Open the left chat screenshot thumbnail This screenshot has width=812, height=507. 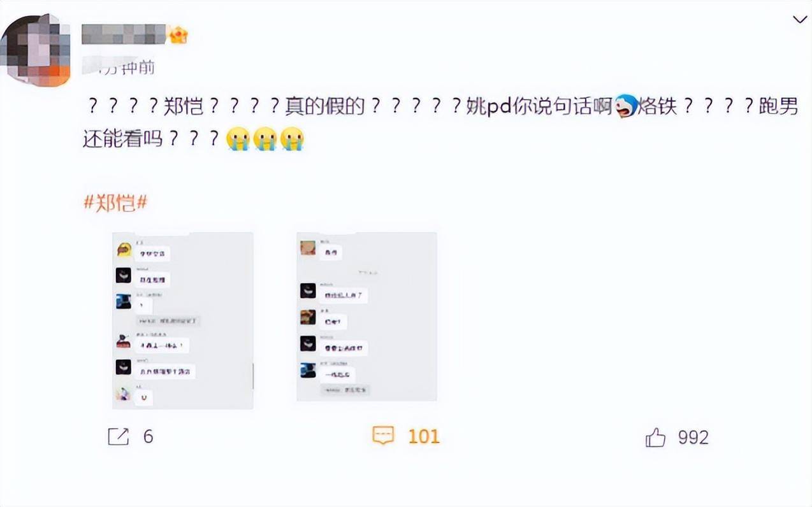click(x=183, y=320)
